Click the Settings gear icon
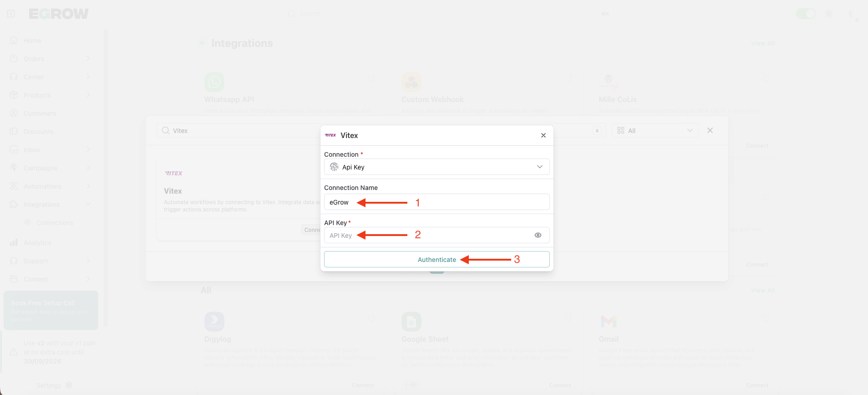Image resolution: width=868 pixels, height=395 pixels. [x=69, y=385]
